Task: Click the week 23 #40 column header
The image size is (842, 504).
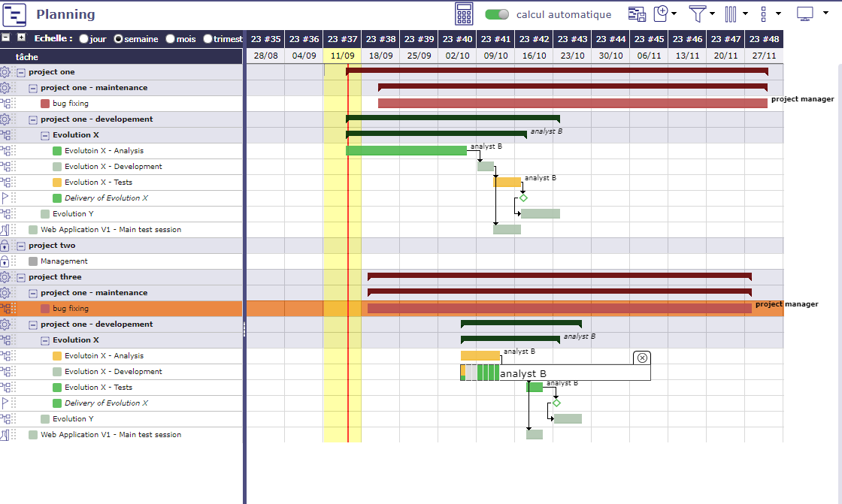Action: pyautogui.click(x=457, y=38)
